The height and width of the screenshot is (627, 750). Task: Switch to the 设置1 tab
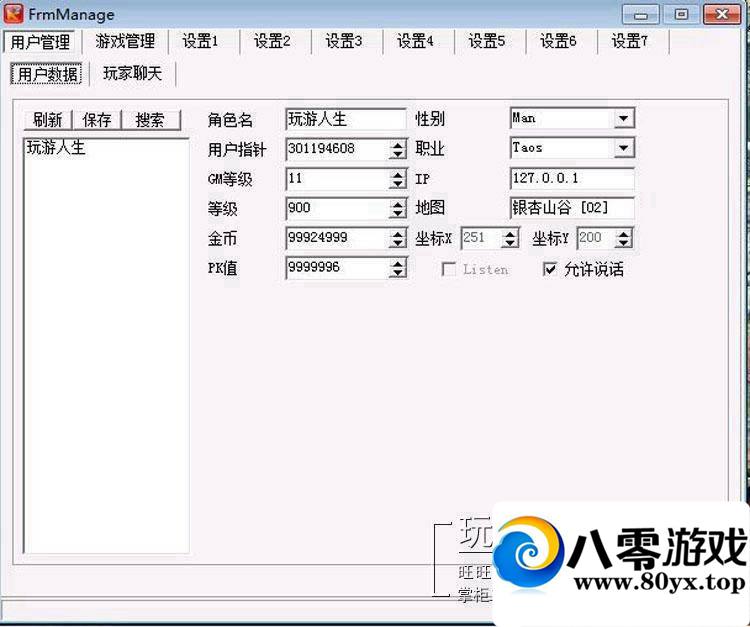tap(200, 41)
